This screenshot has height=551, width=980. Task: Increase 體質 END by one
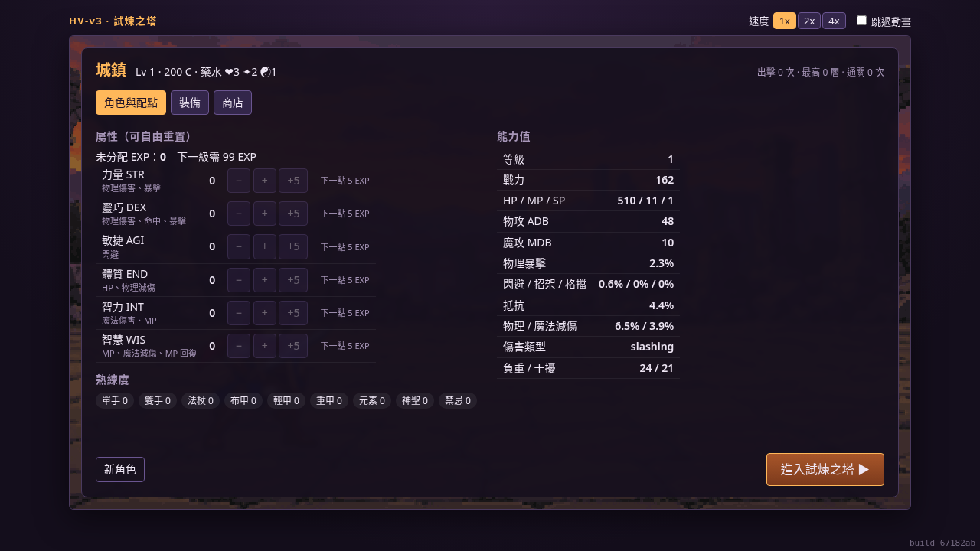point(265,280)
